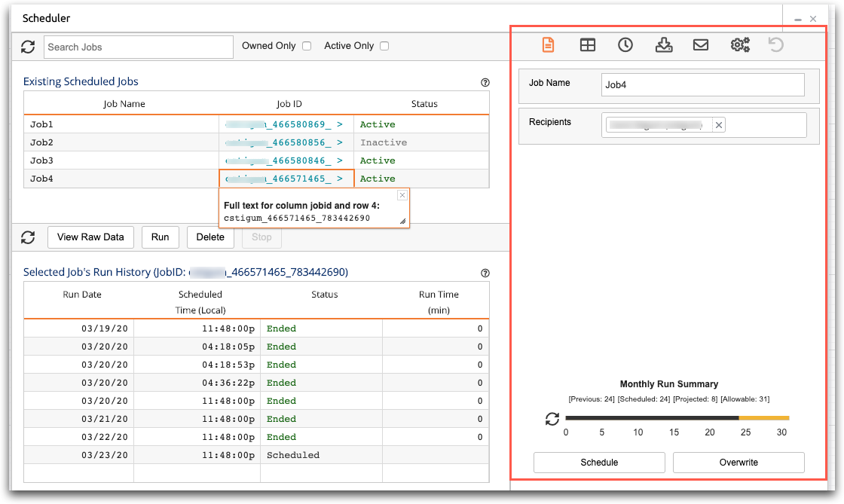The width and height of the screenshot is (844, 504).
Task: Open help for Selected Job's Run History
Action: (x=485, y=273)
